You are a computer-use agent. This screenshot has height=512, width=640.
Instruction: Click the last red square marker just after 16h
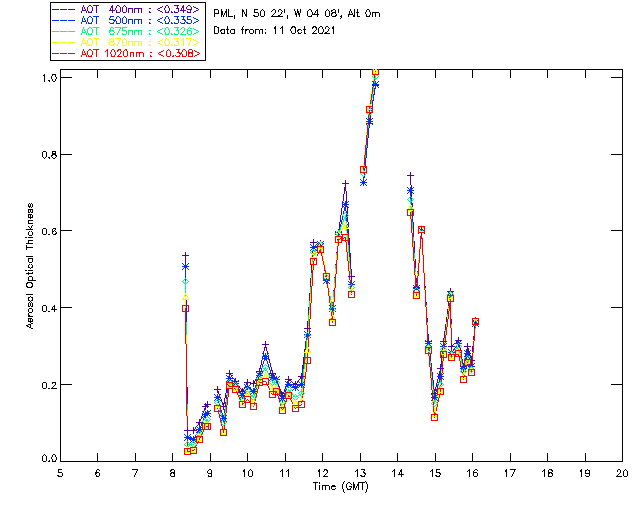475,322
